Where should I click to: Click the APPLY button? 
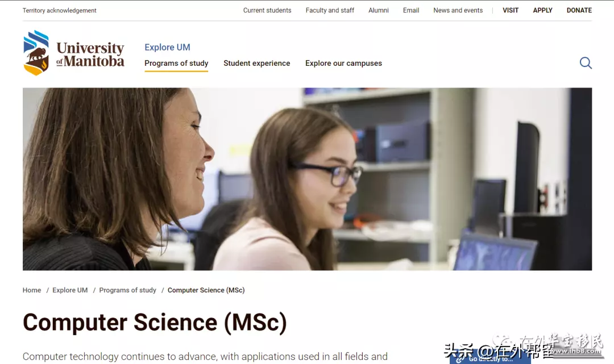(x=542, y=11)
